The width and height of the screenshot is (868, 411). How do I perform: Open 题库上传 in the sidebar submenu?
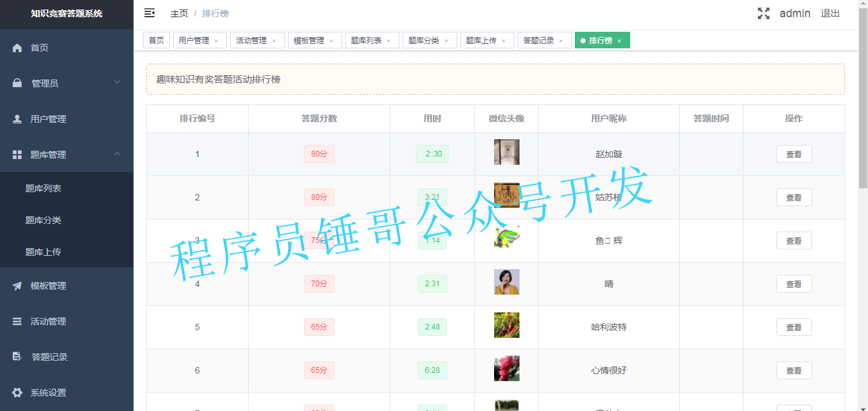[67, 252]
